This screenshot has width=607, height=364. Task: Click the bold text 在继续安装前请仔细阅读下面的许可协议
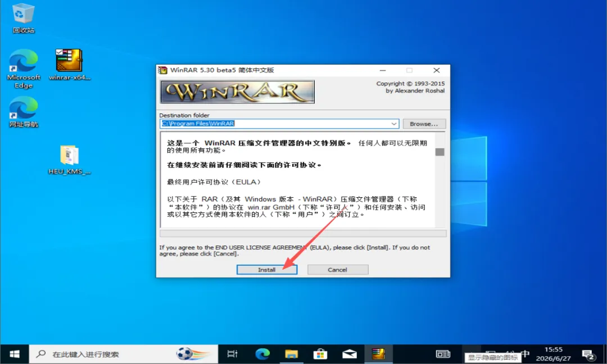[244, 165]
